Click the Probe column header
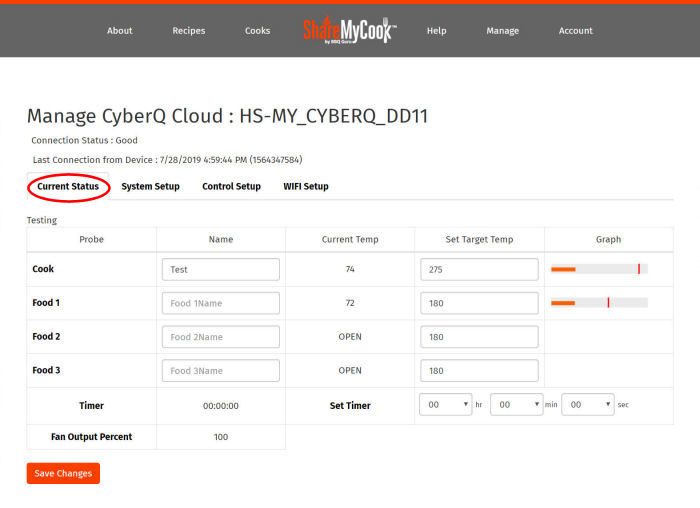Screen dimensions: 700x508 tap(92, 239)
